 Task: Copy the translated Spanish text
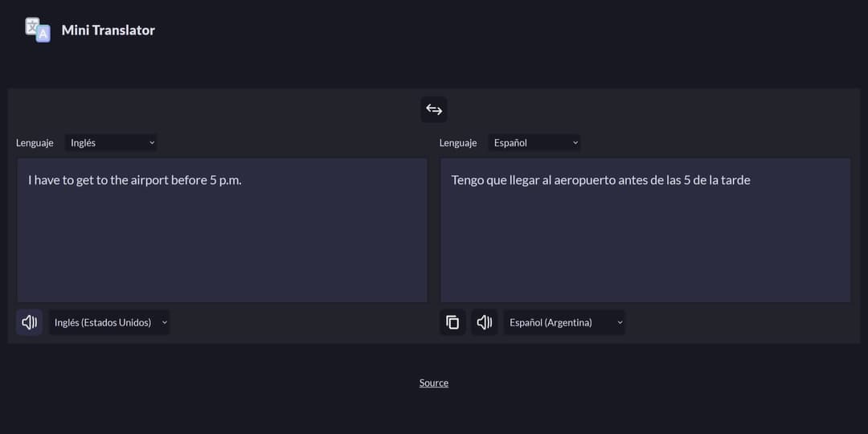pyautogui.click(x=452, y=322)
